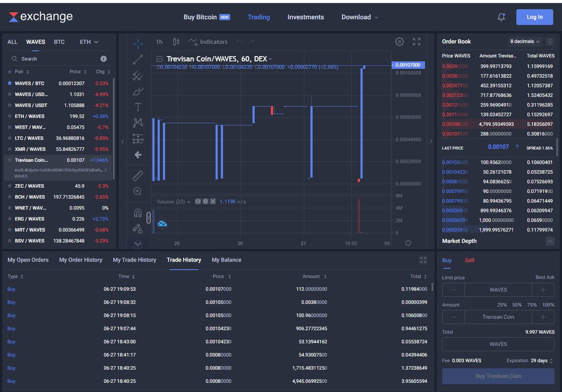
Task: Click the pair list info icon
Action: pyautogui.click(x=104, y=59)
